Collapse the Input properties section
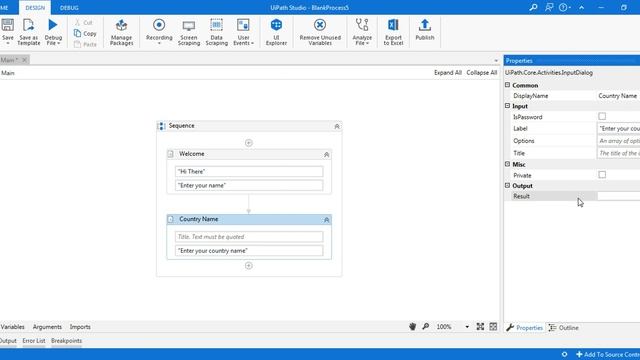 pyautogui.click(x=507, y=106)
